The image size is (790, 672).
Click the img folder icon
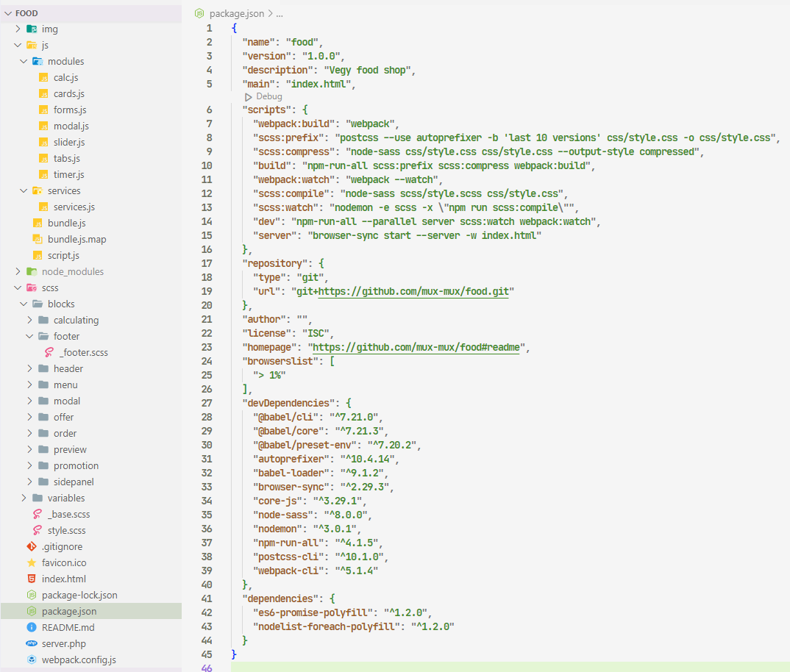point(32,29)
